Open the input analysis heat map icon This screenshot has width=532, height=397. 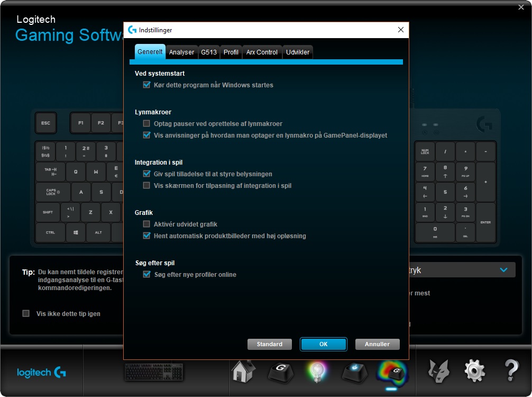[x=392, y=373]
